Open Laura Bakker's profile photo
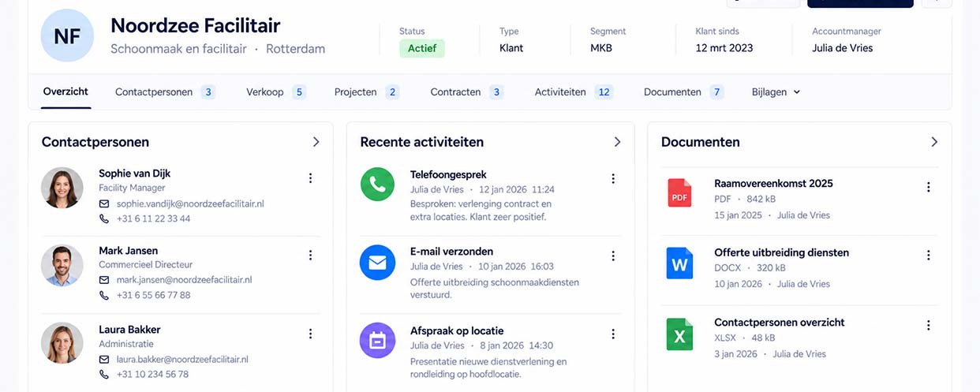Image resolution: width=980 pixels, height=392 pixels. [62, 343]
